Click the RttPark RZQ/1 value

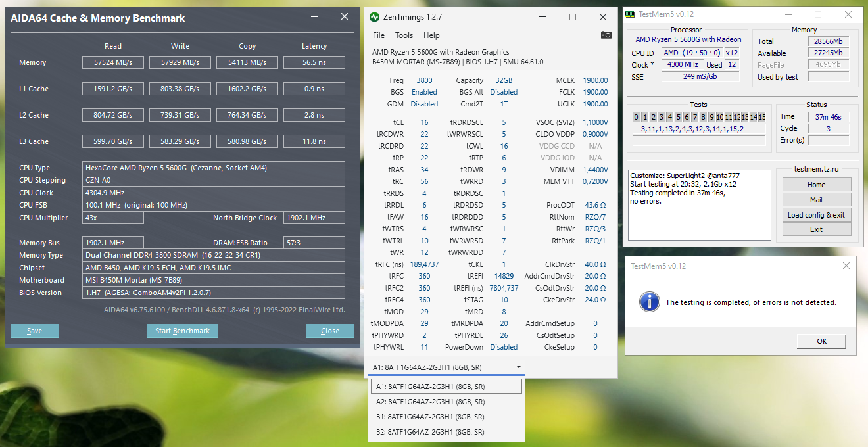pyautogui.click(x=595, y=241)
